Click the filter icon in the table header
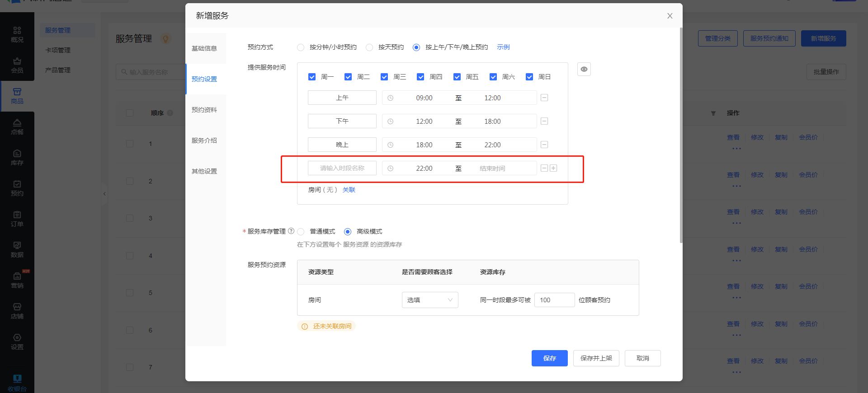 click(713, 113)
